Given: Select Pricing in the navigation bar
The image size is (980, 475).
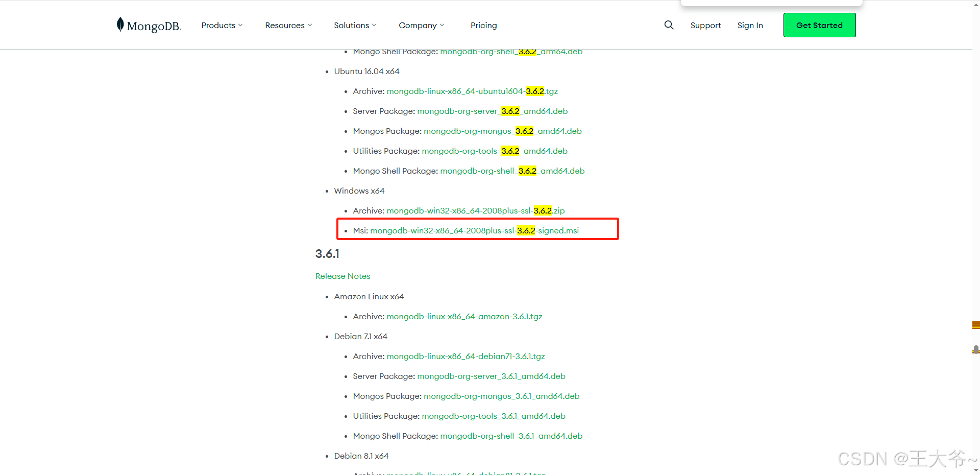Looking at the screenshot, I should click(x=483, y=25).
